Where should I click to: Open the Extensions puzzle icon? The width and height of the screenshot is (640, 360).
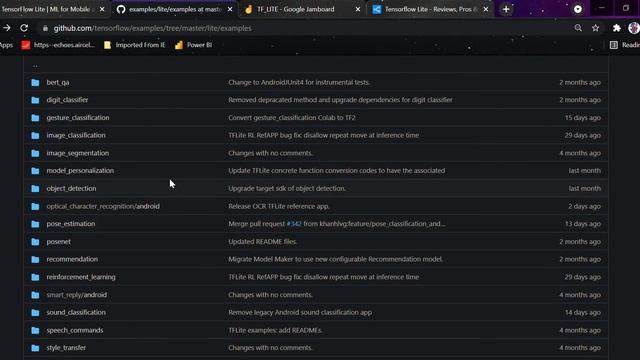[617, 28]
